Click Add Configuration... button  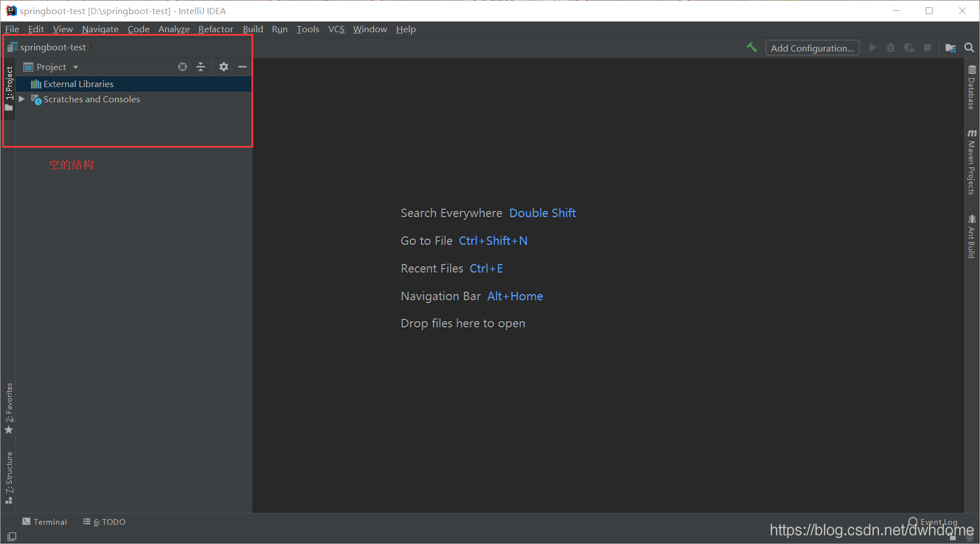click(x=812, y=48)
